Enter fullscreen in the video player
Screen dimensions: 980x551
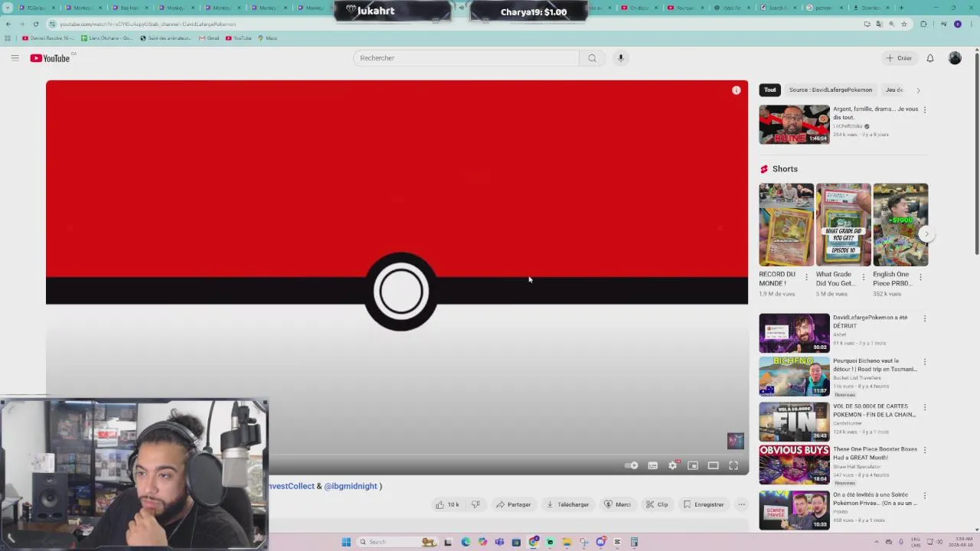tap(733, 465)
